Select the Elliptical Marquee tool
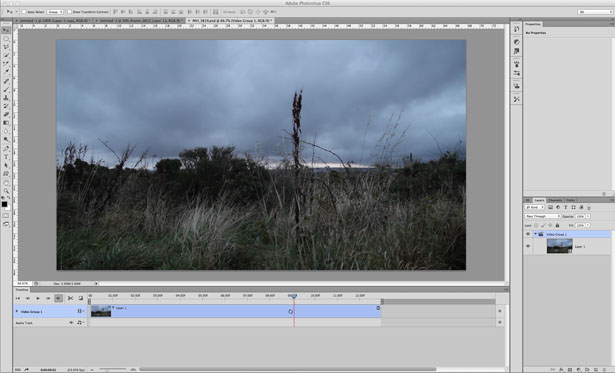Image resolution: width=615 pixels, height=373 pixels. click(x=6, y=39)
